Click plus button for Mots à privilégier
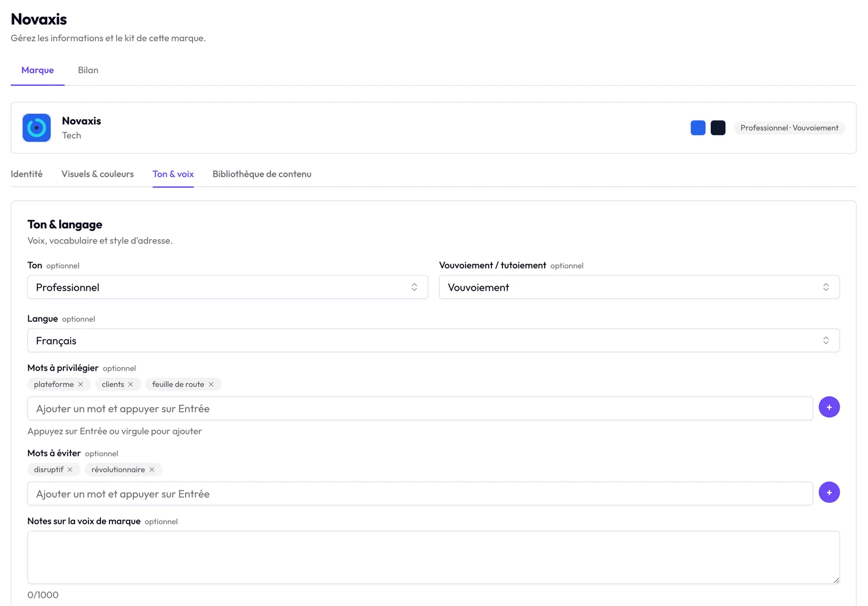This screenshot has width=868, height=606. [829, 407]
